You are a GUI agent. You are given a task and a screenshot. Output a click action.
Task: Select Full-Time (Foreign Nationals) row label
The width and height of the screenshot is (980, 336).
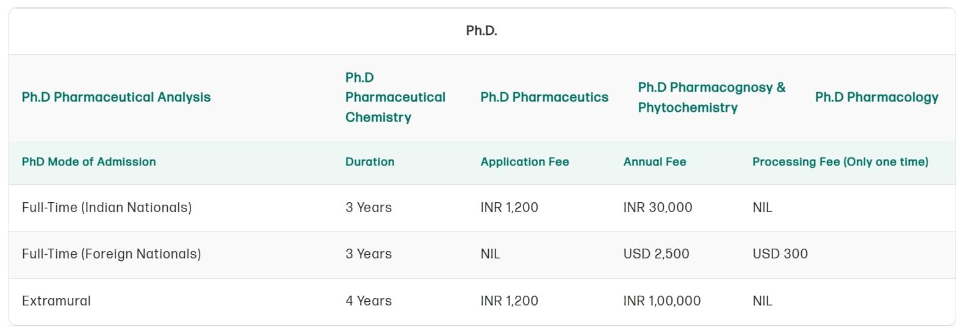pyautogui.click(x=111, y=254)
